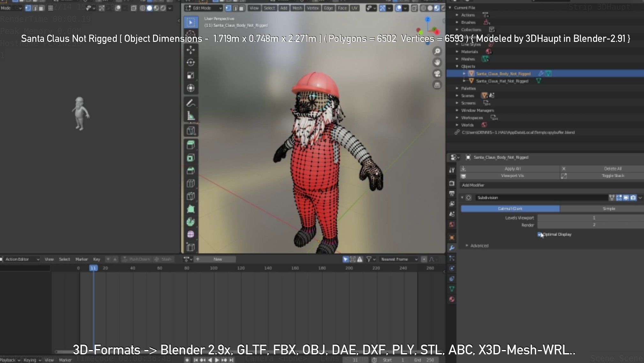Open the Object properties orange square tab
This screenshot has height=363, width=644.
pos(452,238)
